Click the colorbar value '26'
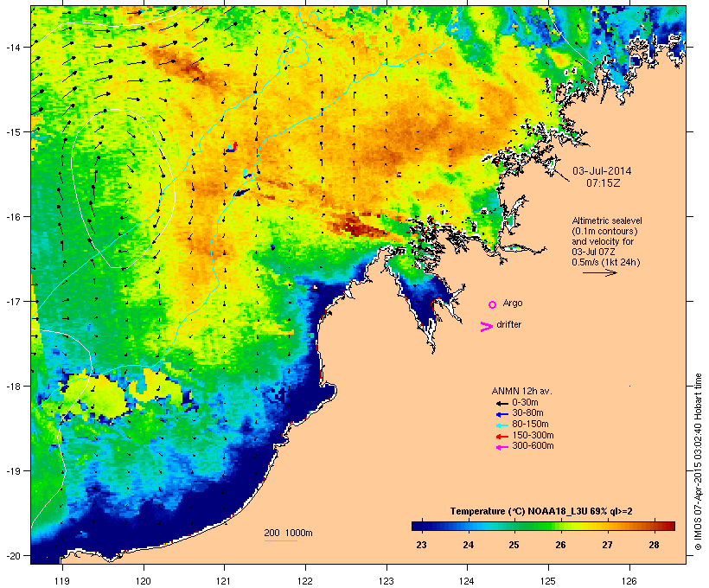 (x=560, y=545)
